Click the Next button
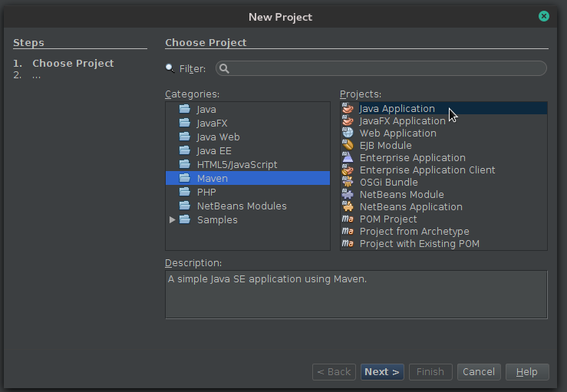The height and width of the screenshot is (392, 567). coord(381,372)
